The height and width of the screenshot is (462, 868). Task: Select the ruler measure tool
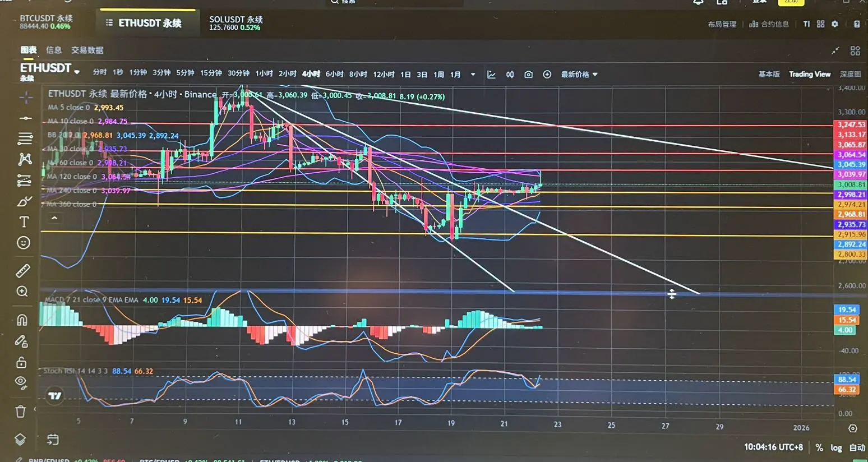point(22,271)
